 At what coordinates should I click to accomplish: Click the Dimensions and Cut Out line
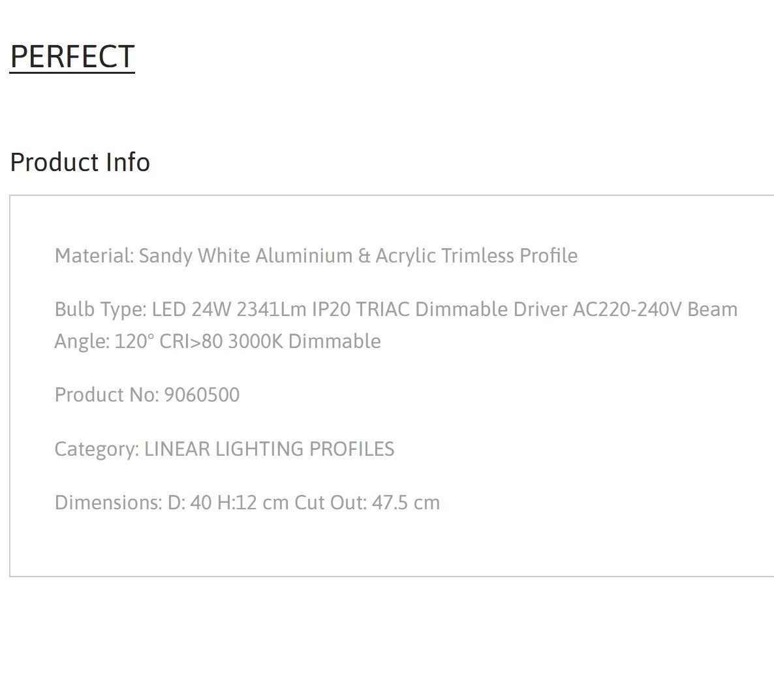[x=247, y=502]
